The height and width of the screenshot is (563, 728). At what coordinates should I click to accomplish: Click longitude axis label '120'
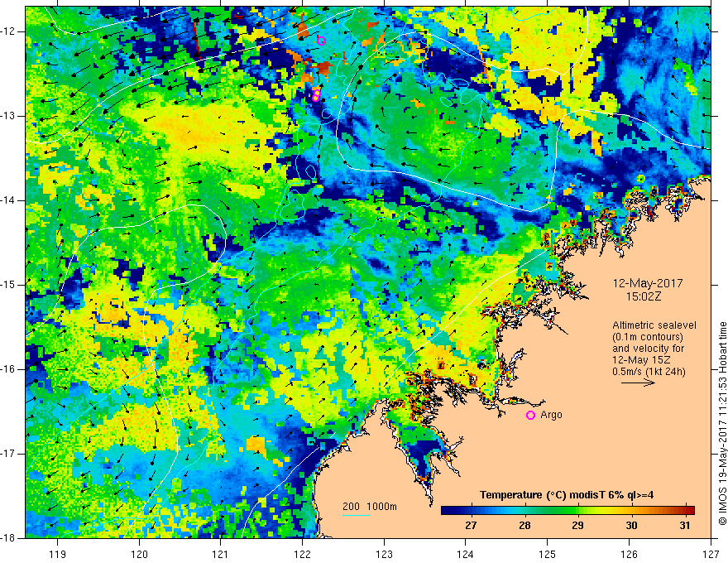pos(139,554)
